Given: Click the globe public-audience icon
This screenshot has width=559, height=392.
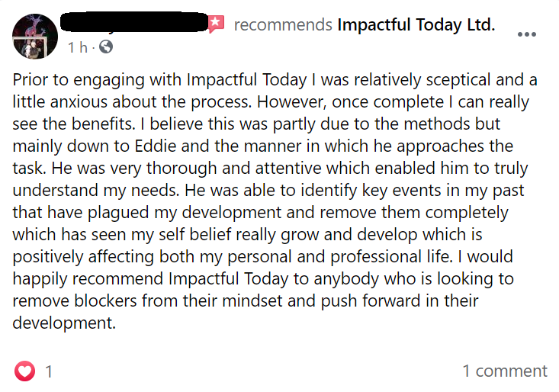Looking at the screenshot, I should point(106,47).
